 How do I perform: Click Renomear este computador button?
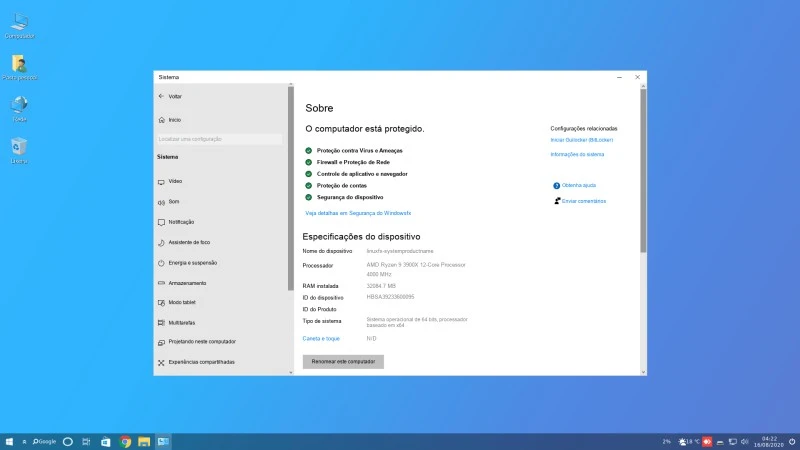343,362
